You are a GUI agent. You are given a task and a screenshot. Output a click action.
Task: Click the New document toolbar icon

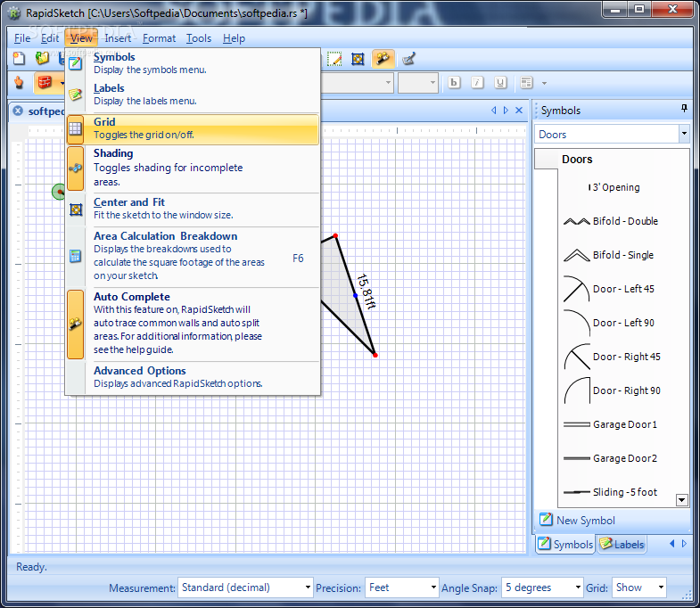point(19,59)
